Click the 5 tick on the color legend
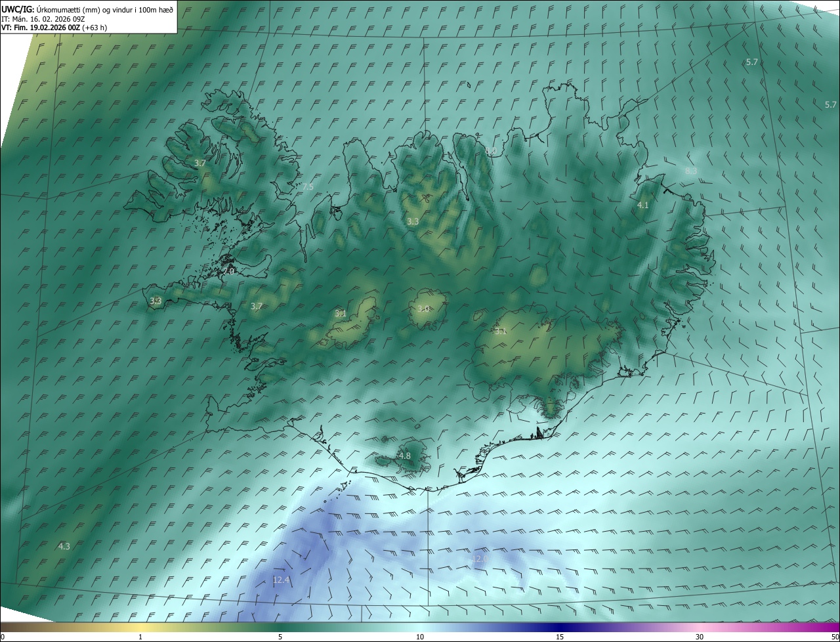 click(280, 637)
